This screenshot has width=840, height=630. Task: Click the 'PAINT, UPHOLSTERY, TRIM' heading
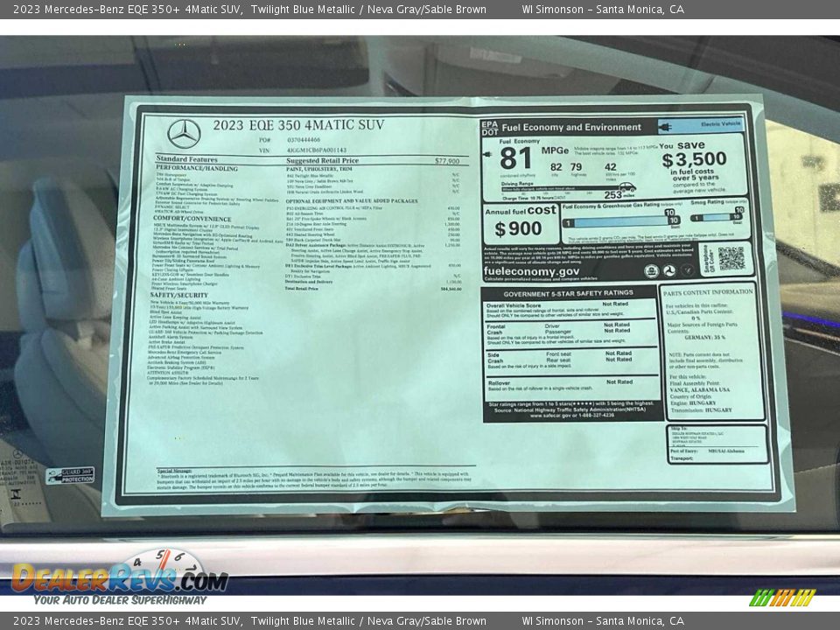coord(319,169)
